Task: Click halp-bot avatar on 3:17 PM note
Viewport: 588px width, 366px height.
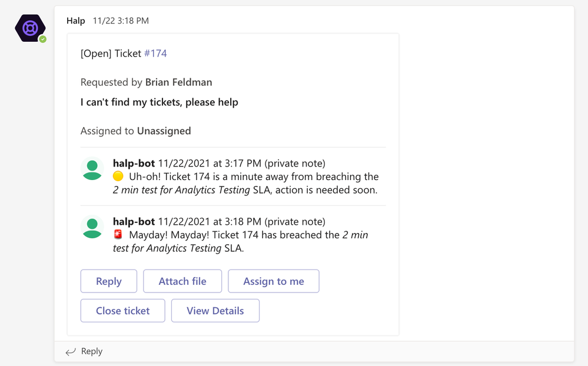Action: point(92,169)
